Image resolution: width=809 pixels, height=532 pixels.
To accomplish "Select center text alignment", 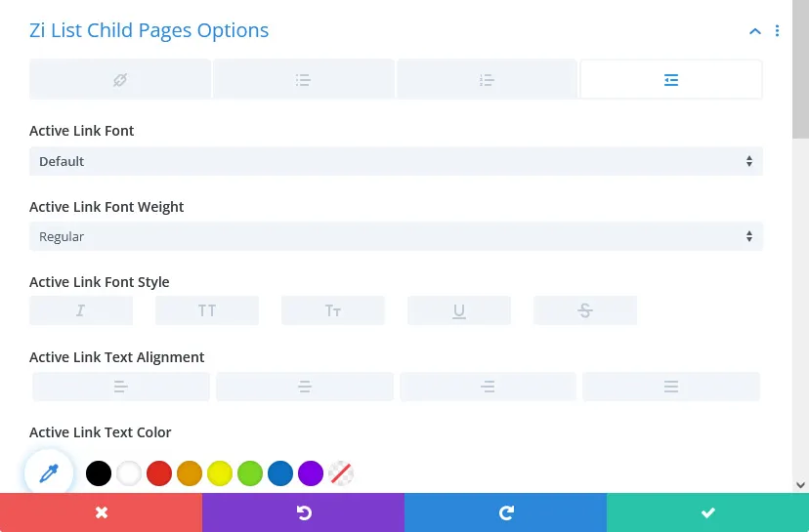I will [305, 387].
